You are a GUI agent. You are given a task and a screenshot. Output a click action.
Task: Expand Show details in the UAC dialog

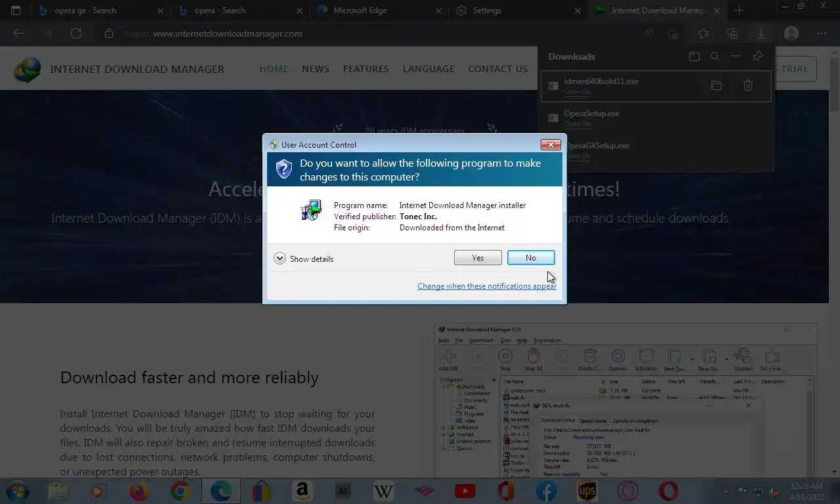304,259
